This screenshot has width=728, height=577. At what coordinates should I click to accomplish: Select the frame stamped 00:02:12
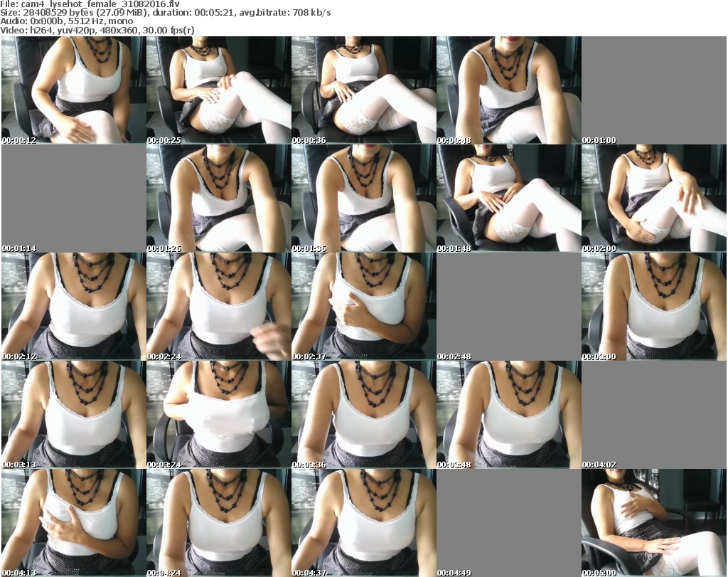click(73, 307)
